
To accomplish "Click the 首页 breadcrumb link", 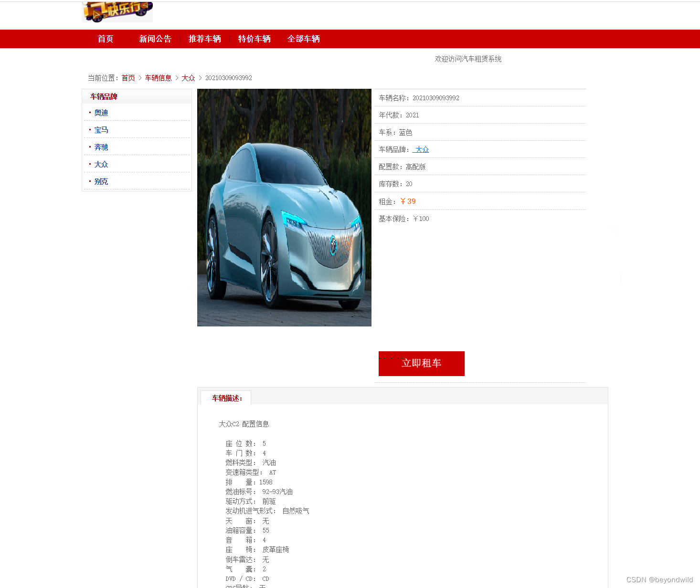I will click(128, 78).
